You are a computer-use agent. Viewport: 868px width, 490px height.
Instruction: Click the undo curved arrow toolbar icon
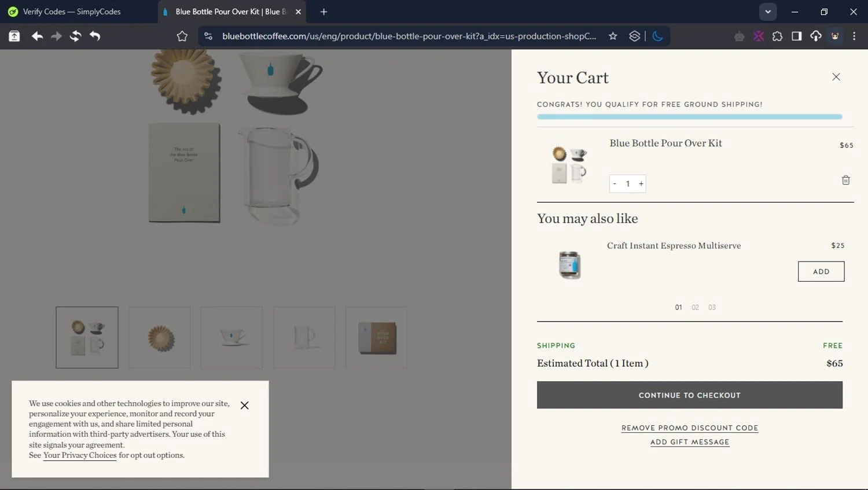coord(95,36)
